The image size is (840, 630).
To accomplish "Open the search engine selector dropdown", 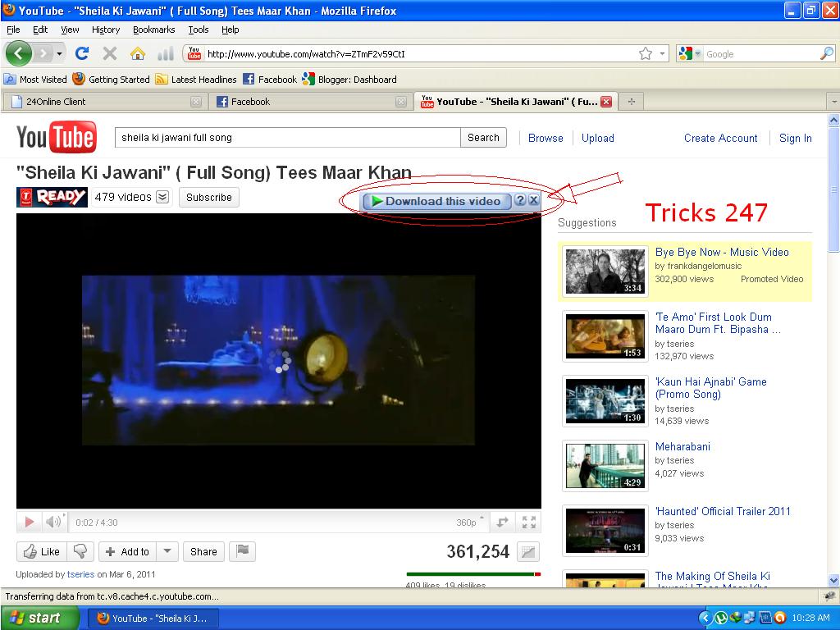I will point(698,53).
